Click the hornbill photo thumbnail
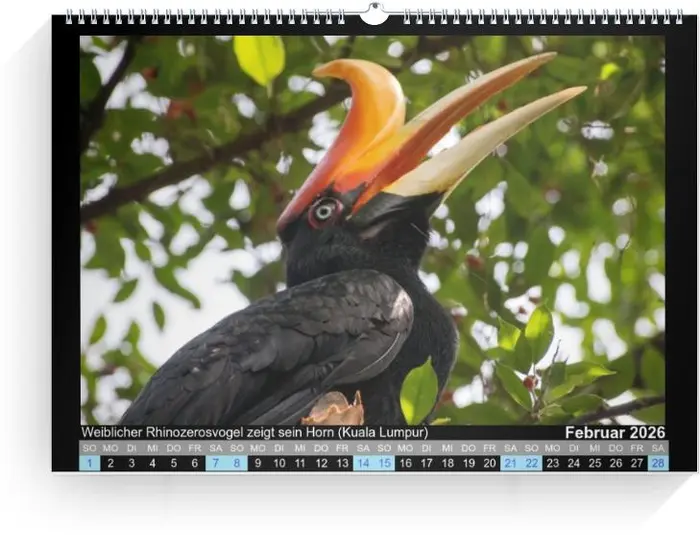The image size is (700, 535). pos(372,230)
